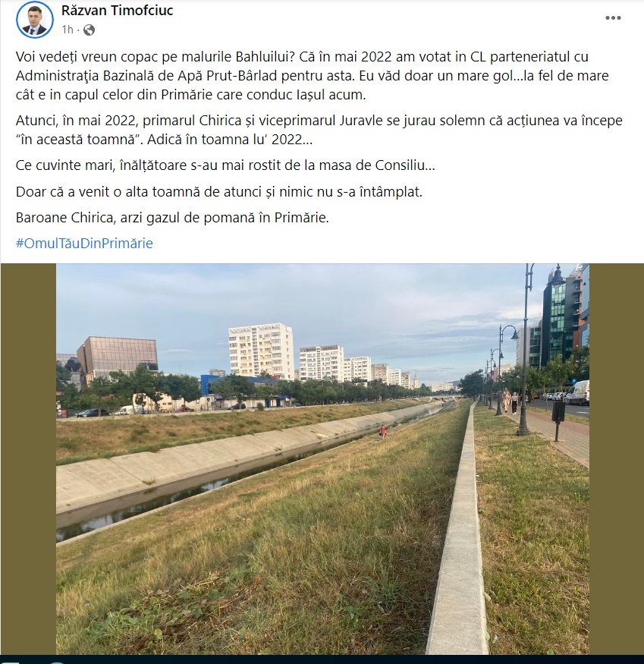
Task: Open the Bahlui riverbank photo
Action: click(x=322, y=459)
